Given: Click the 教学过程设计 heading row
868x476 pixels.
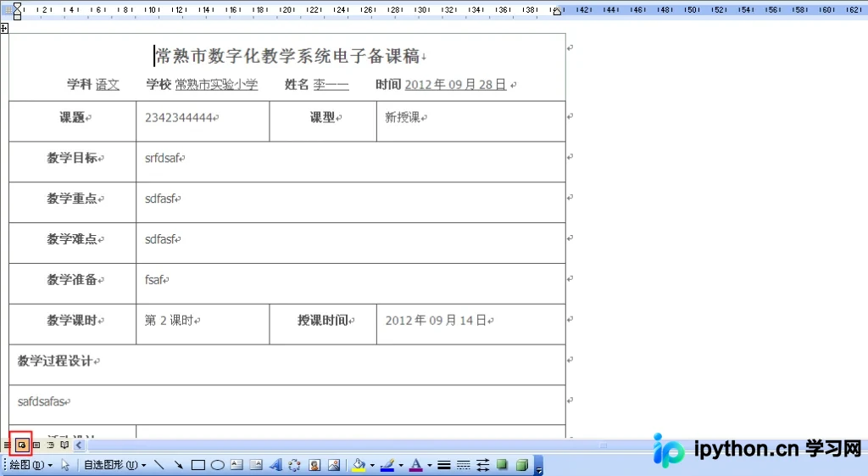Looking at the screenshot, I should tap(287, 365).
